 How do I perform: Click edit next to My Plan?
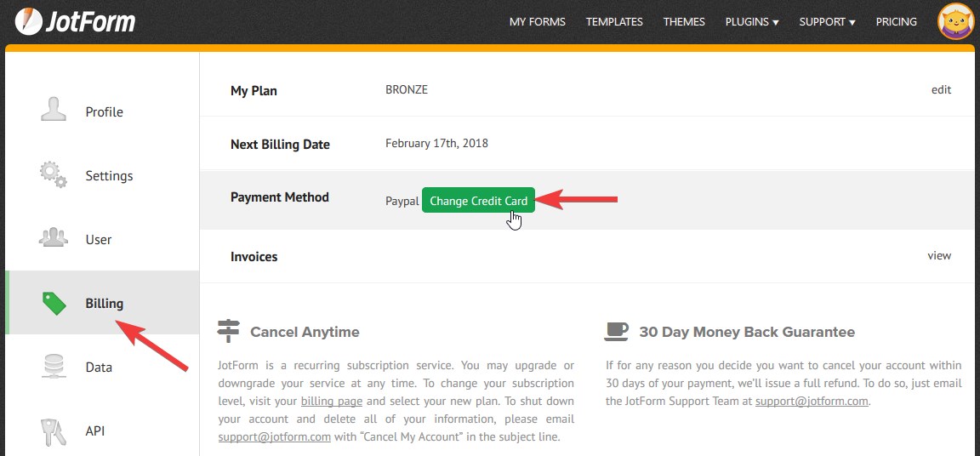(x=941, y=89)
